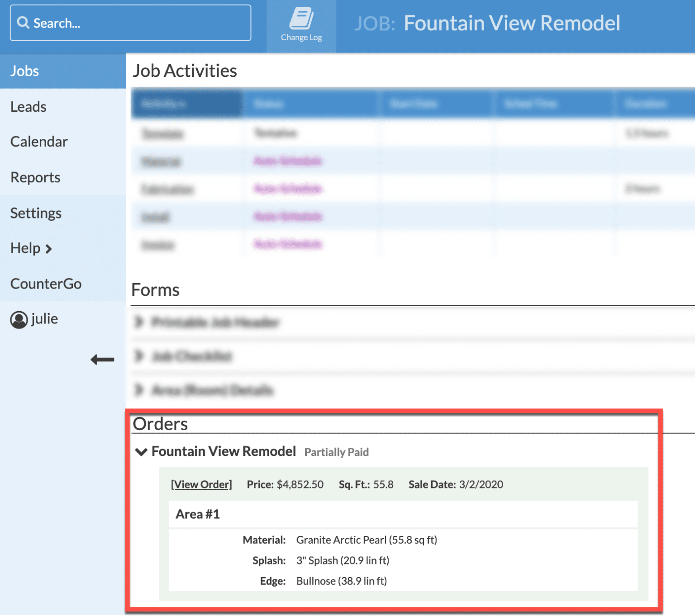The width and height of the screenshot is (695, 616).
Task: Click inside the Search field
Action: tap(130, 23)
